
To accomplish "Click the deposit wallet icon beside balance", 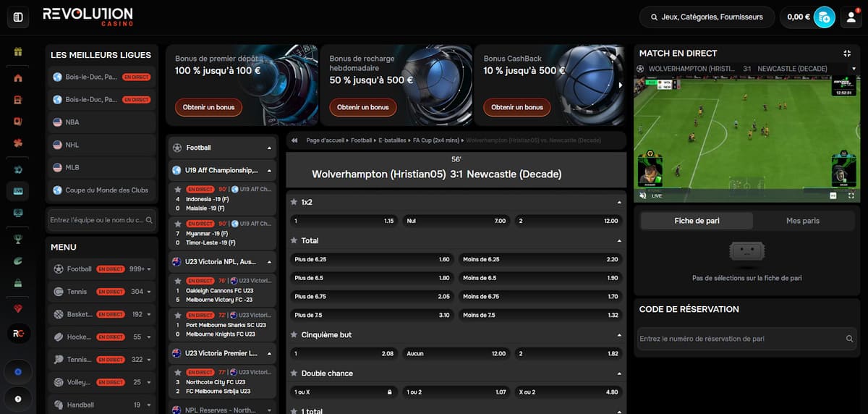I will pos(824,17).
